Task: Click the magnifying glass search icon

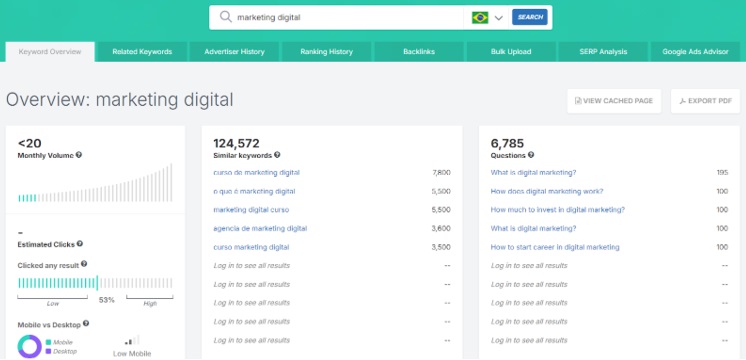Action: pos(226,17)
